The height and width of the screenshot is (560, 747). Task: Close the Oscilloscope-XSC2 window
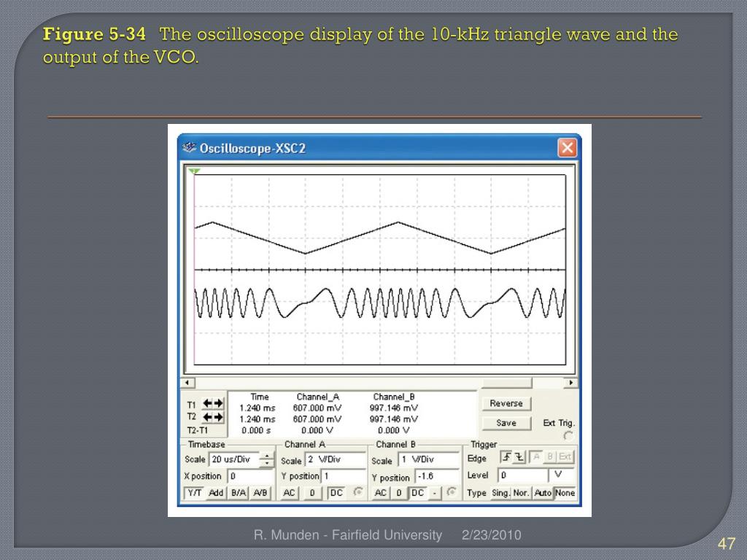568,147
